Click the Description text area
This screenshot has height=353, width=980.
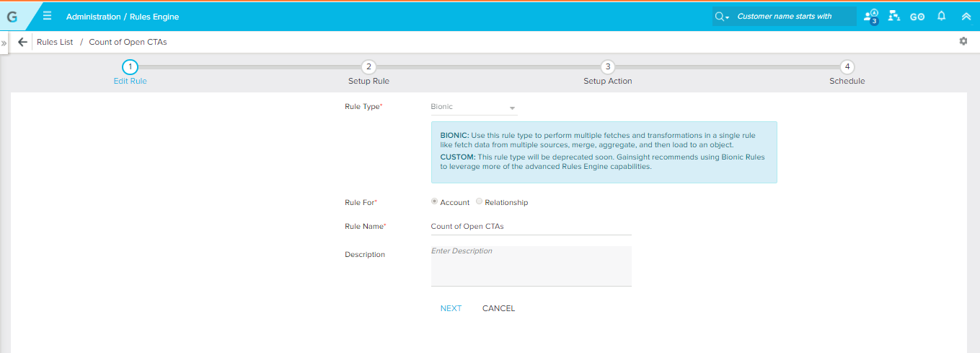pos(531,266)
